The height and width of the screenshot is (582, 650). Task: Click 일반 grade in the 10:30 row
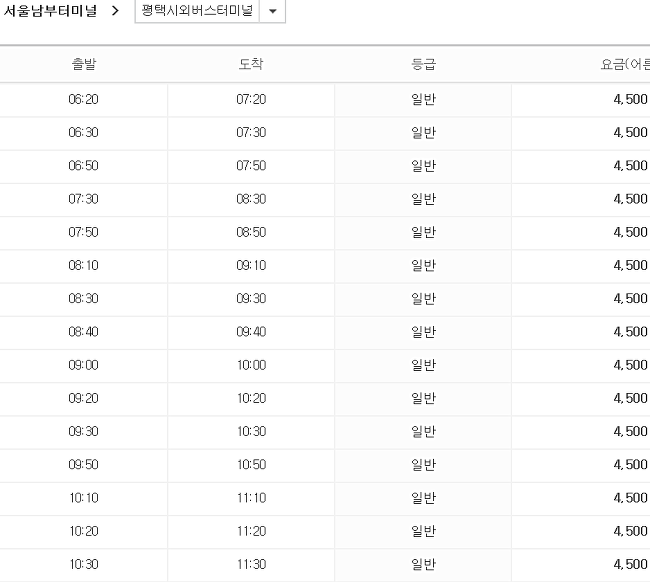(x=423, y=564)
